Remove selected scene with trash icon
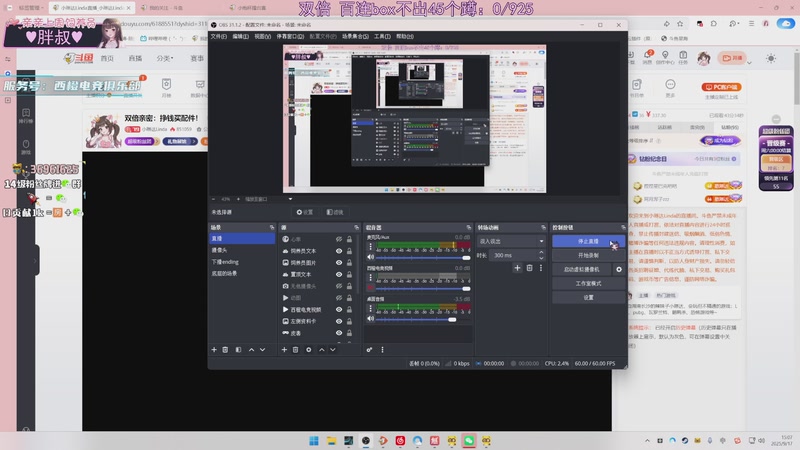 (x=225, y=349)
